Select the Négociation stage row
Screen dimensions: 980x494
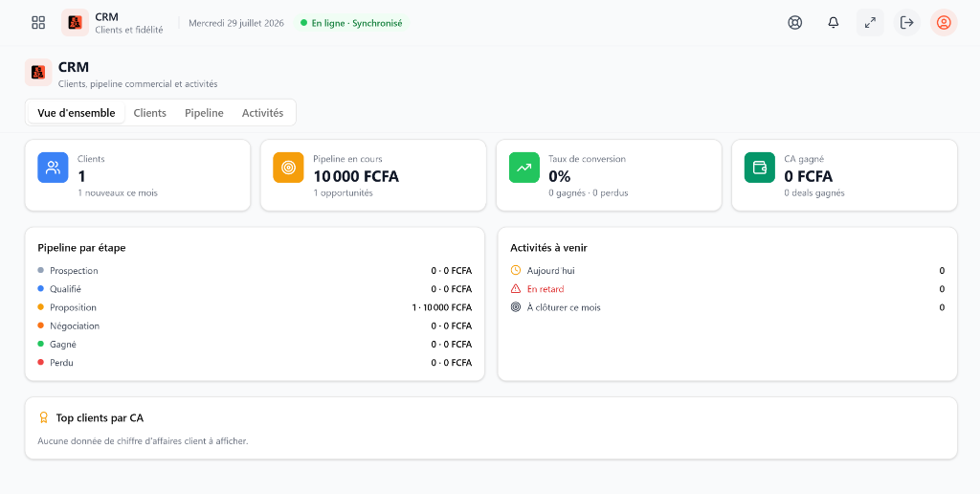pyautogui.click(x=255, y=326)
